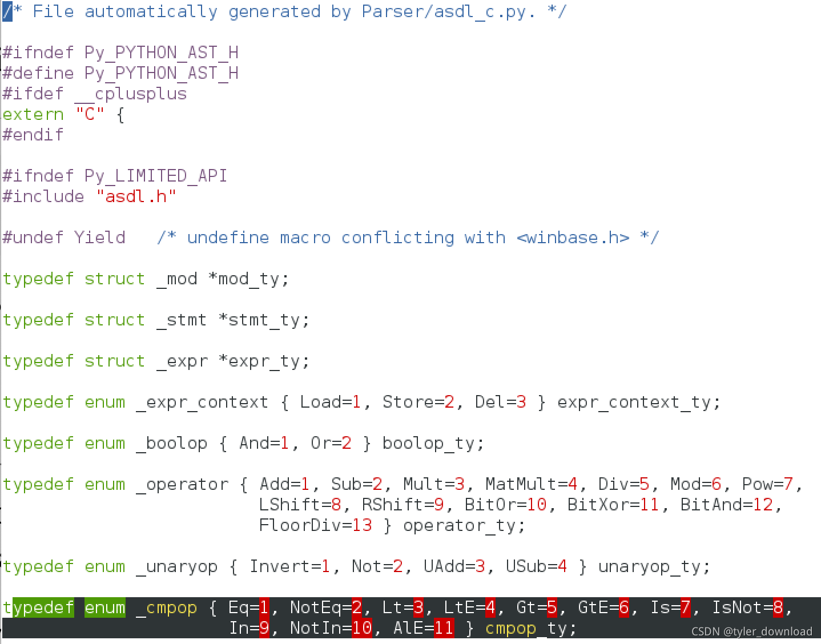Click the 'extern "C" {' line
The width and height of the screenshot is (821, 644).
point(63,115)
